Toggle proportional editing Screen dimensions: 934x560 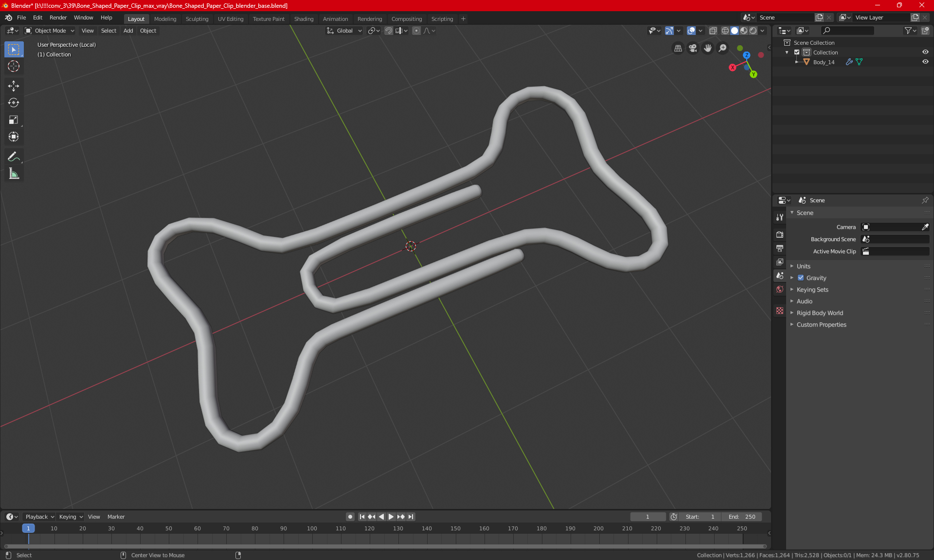(416, 31)
